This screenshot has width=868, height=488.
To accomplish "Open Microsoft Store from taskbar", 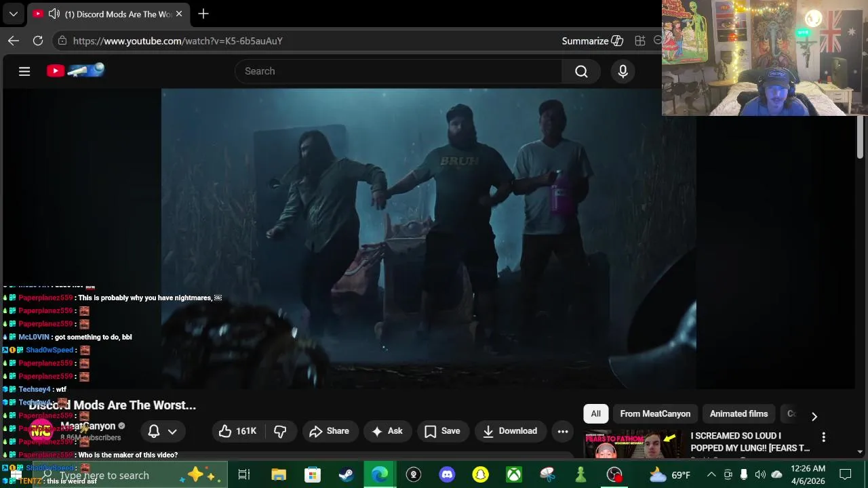I will point(312,474).
